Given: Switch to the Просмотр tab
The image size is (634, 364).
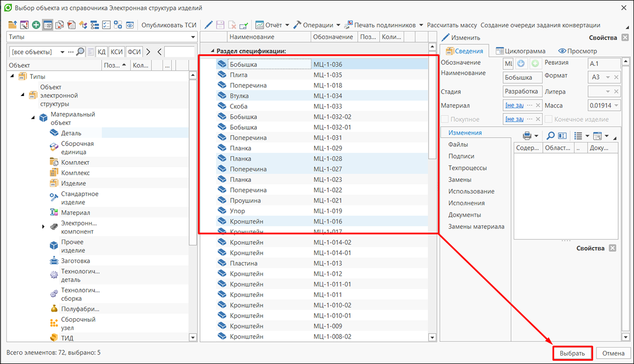Looking at the screenshot, I should click(x=577, y=51).
